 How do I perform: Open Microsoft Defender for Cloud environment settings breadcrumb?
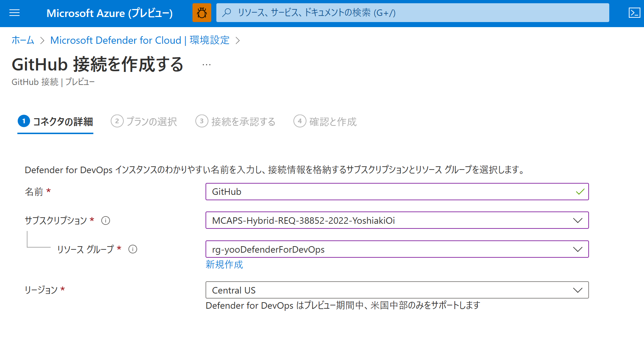click(x=140, y=40)
